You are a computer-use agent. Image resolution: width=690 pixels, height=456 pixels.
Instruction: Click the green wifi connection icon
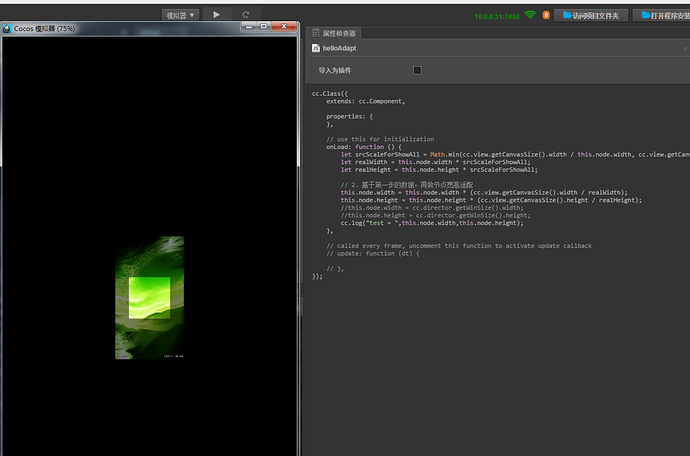click(x=530, y=15)
